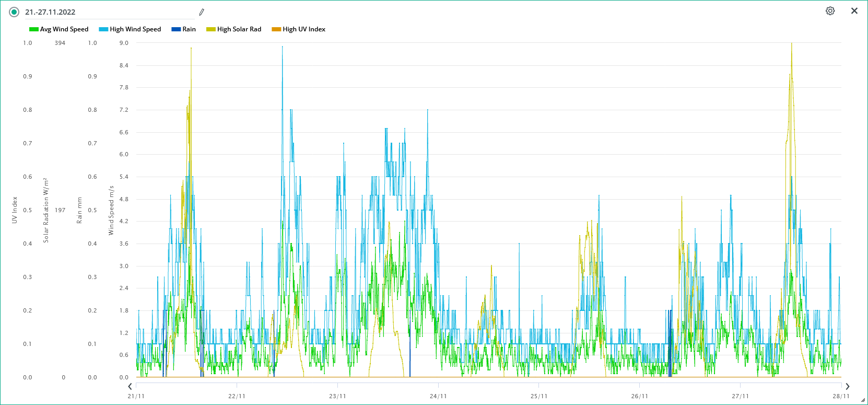Close the chart panel with X
Screen dimensions: 868x405
(x=854, y=11)
